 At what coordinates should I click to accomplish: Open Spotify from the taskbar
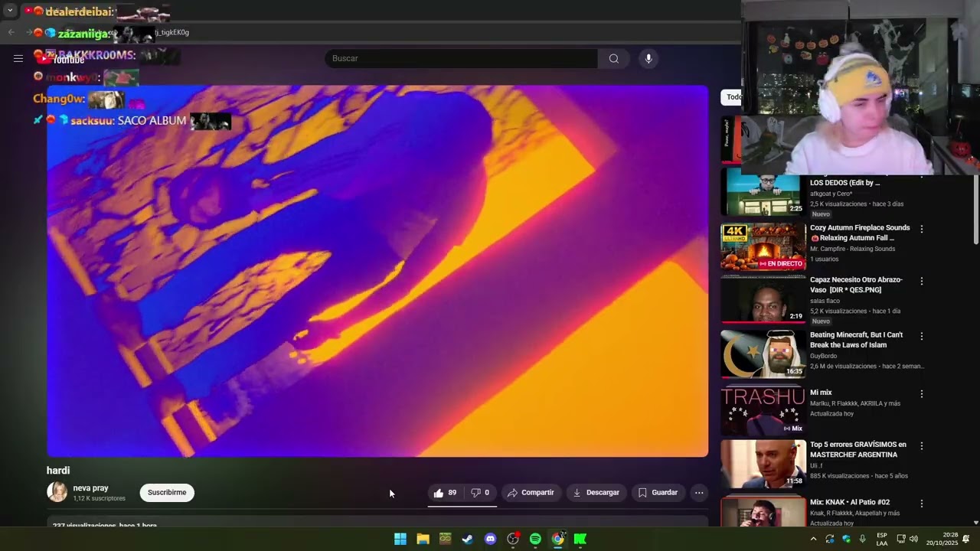(x=535, y=539)
